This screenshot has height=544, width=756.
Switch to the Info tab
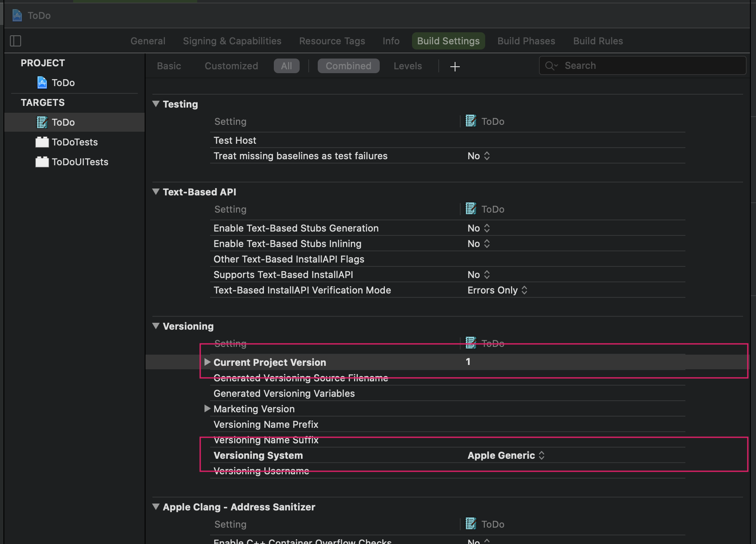[x=391, y=41]
